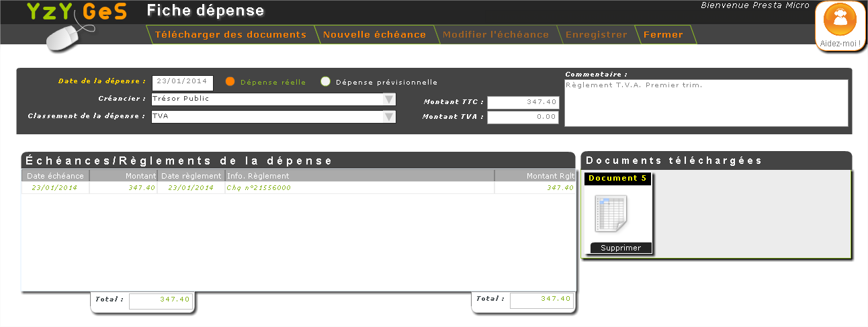Open Télécharger des documents tab
Image resolution: width=868 pixels, height=327 pixels.
coord(230,34)
